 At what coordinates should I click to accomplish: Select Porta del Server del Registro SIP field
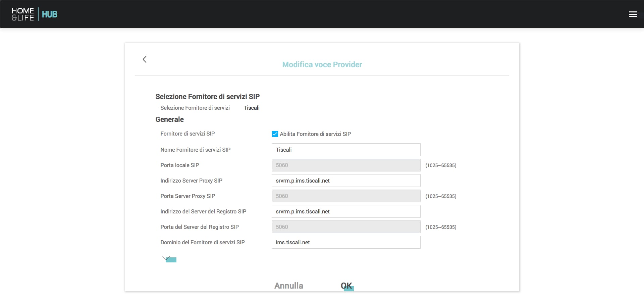[x=346, y=227]
